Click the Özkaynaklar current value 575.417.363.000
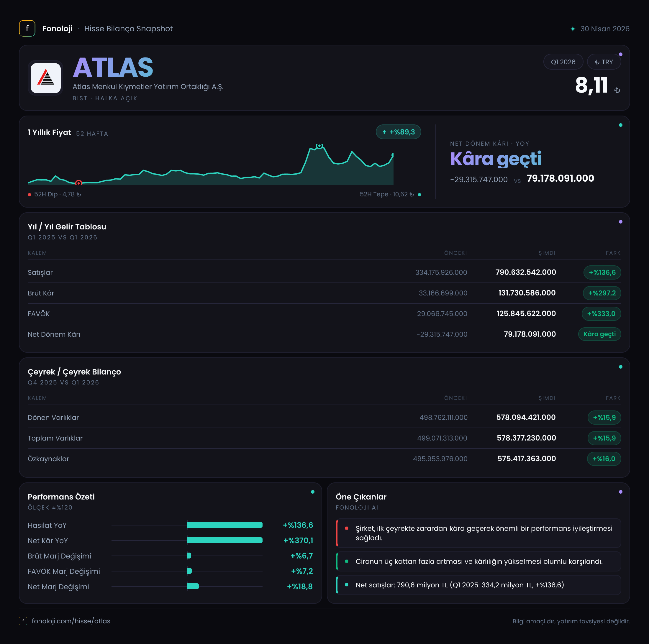 click(x=526, y=459)
